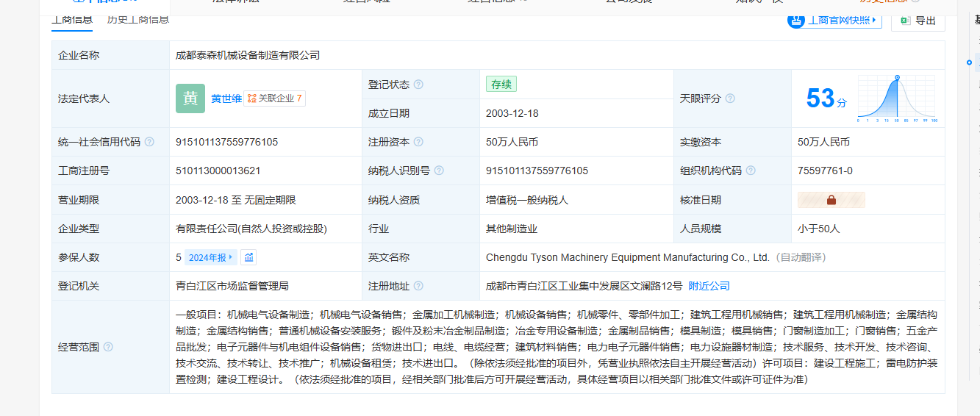Click the 黄 avatar of the legal representative
The height and width of the screenshot is (416, 980).
tap(190, 98)
